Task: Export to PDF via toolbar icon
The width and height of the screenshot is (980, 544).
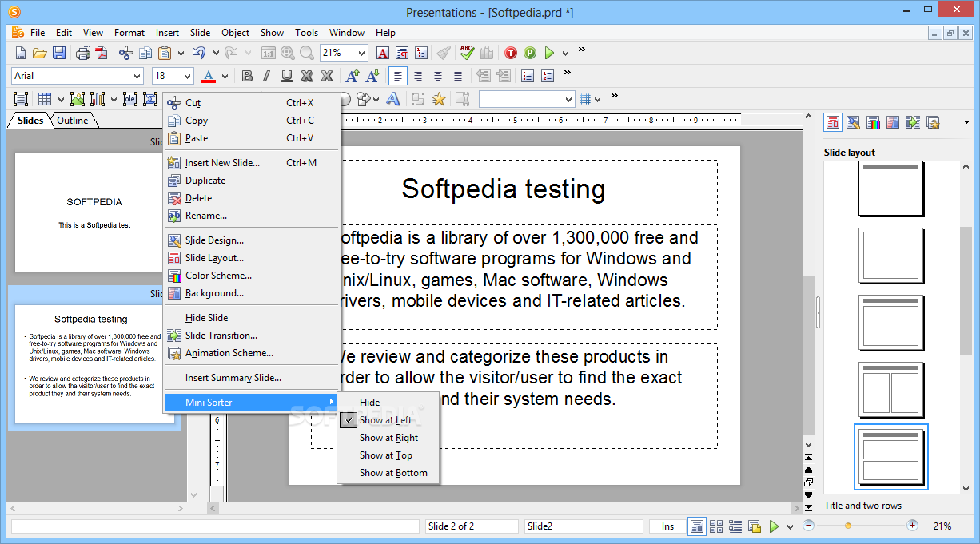Action: point(101,53)
